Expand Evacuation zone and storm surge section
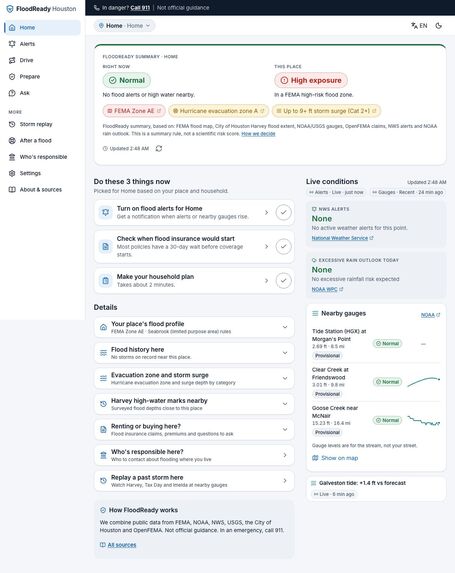The width and height of the screenshot is (455, 573). 285,378
